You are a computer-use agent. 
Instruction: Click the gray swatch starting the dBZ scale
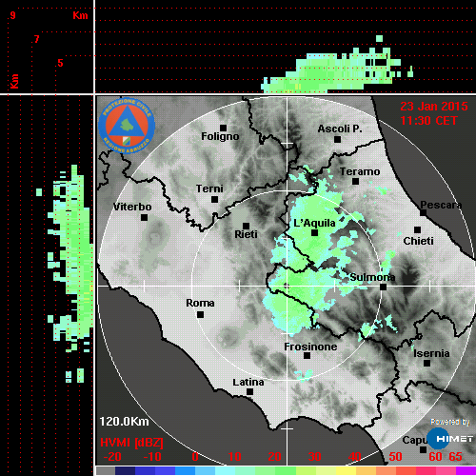[106, 470]
